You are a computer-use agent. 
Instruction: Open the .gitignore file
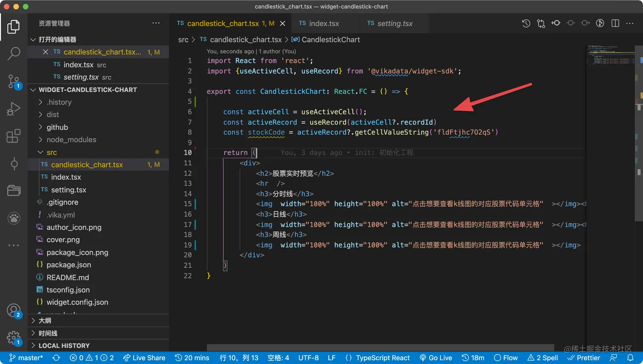(x=98, y=202)
